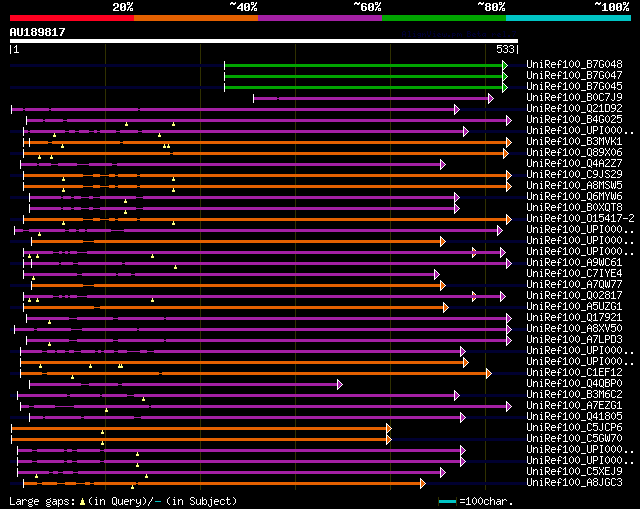This screenshot has height=509, width=640.
Task: Click the query start position marker 1
Action: point(14,49)
